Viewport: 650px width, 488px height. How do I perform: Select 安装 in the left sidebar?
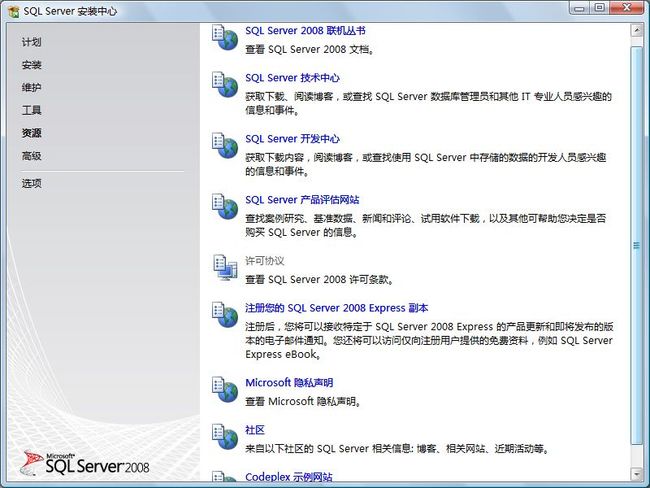pos(32,65)
